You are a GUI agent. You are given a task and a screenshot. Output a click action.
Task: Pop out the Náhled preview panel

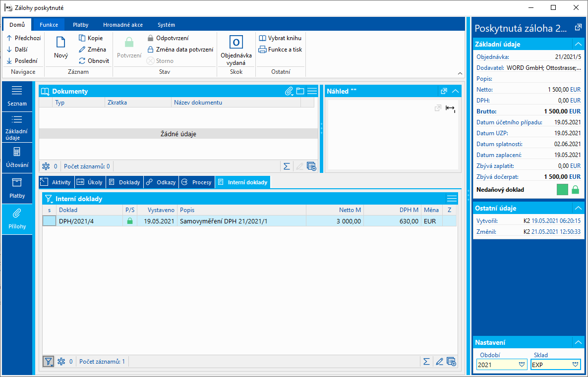coord(444,91)
